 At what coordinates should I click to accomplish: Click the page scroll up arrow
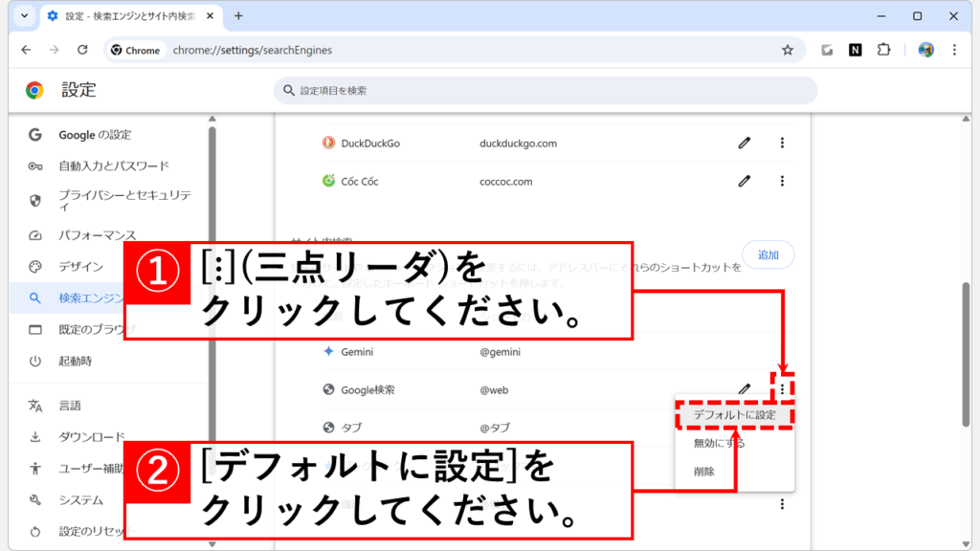[x=967, y=119]
